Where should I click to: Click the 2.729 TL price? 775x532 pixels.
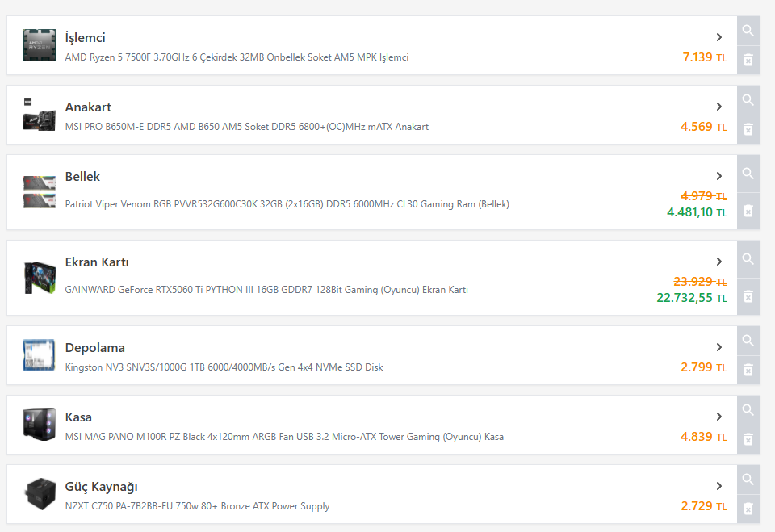[704, 506]
